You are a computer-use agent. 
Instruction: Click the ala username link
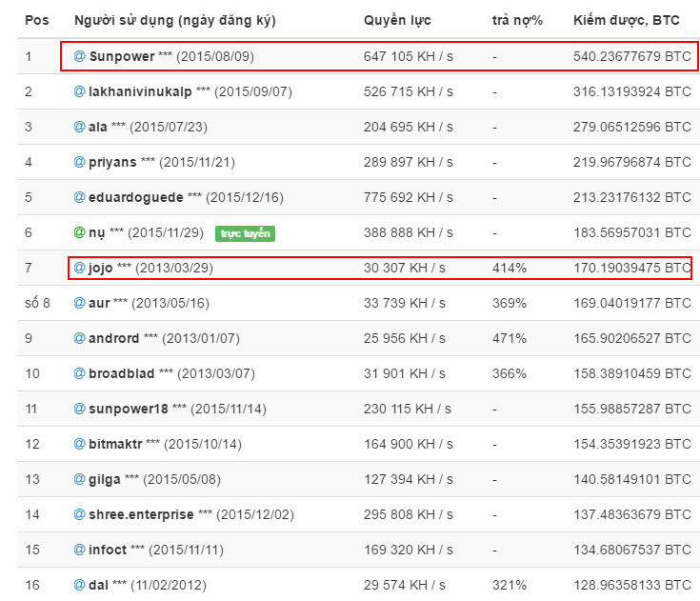coord(98,127)
